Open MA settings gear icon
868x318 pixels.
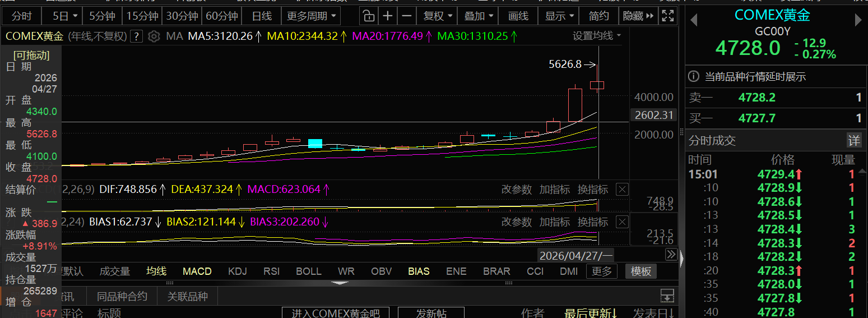pyautogui.click(x=154, y=37)
